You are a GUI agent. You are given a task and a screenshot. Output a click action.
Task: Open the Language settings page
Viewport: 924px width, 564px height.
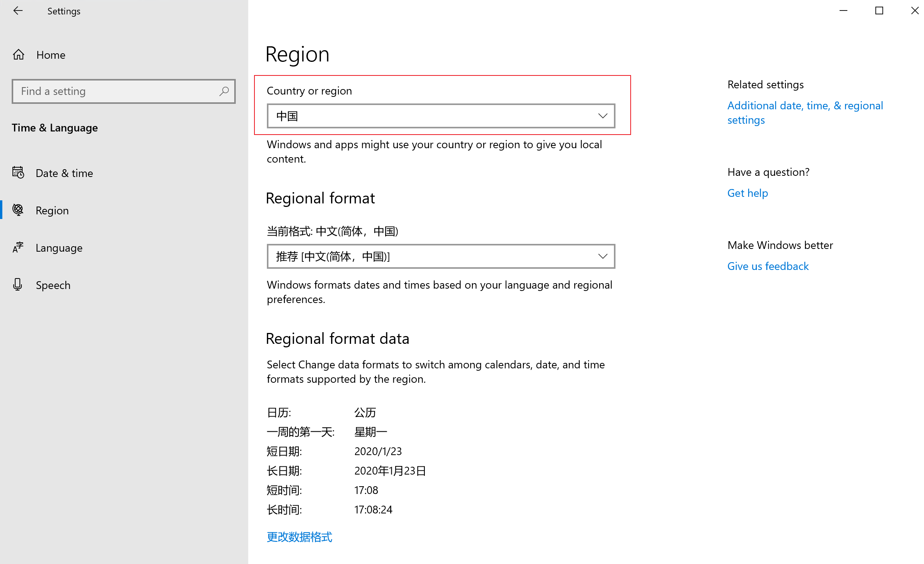pyautogui.click(x=59, y=248)
